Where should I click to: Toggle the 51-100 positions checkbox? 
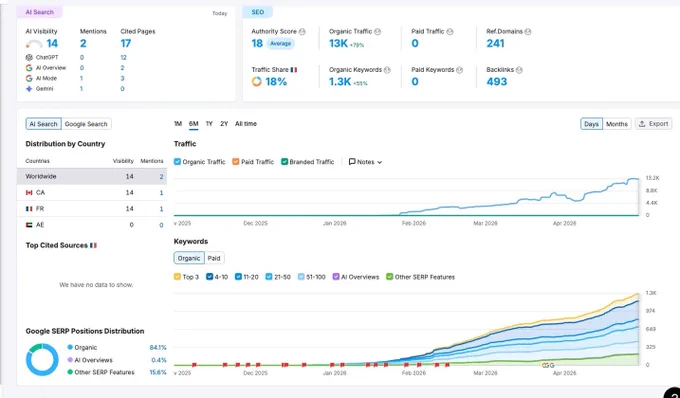(x=301, y=277)
